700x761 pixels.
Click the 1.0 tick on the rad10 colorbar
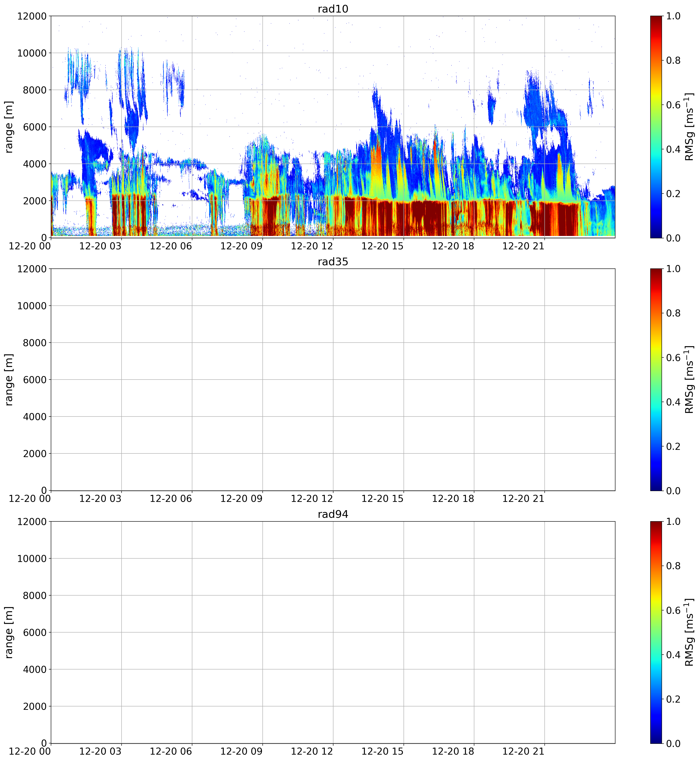click(x=673, y=16)
